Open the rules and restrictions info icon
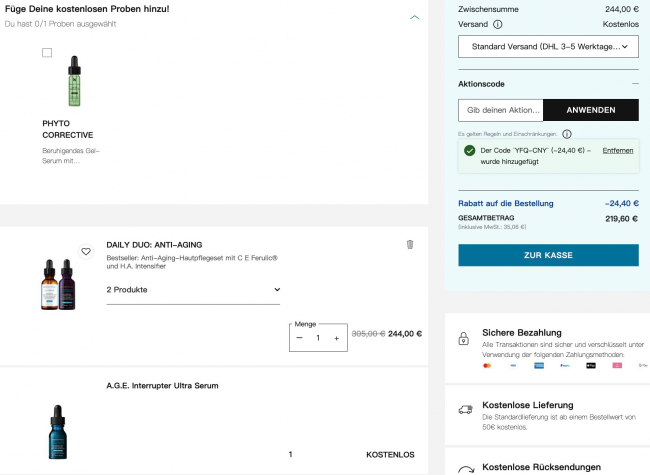Screen dimensions: 650x475 pyautogui.click(x=566, y=134)
